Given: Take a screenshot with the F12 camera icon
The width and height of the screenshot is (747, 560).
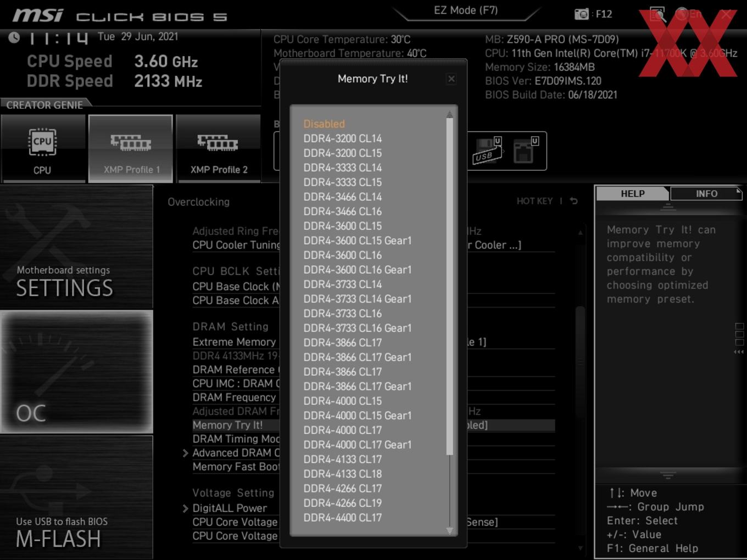Looking at the screenshot, I should 582,14.
